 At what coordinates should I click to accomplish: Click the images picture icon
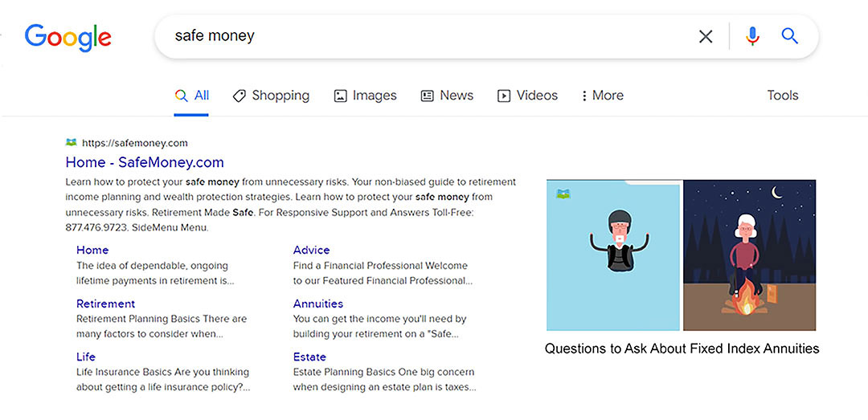[x=340, y=96]
